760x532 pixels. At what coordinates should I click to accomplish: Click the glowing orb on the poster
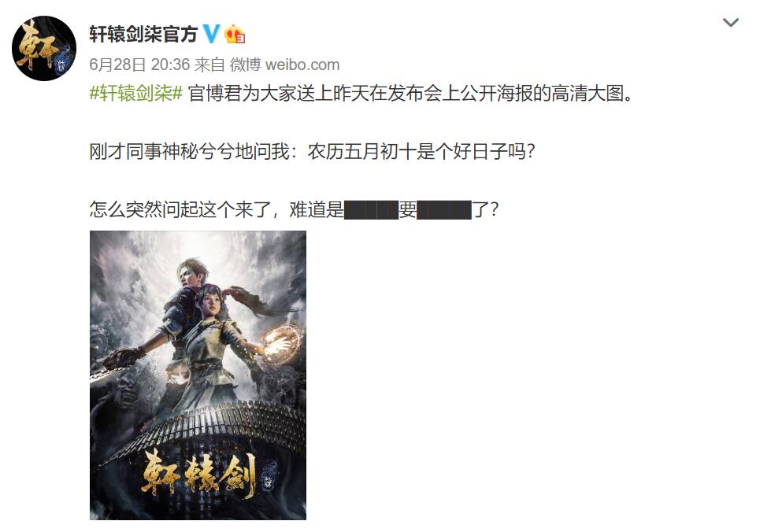pos(281,343)
